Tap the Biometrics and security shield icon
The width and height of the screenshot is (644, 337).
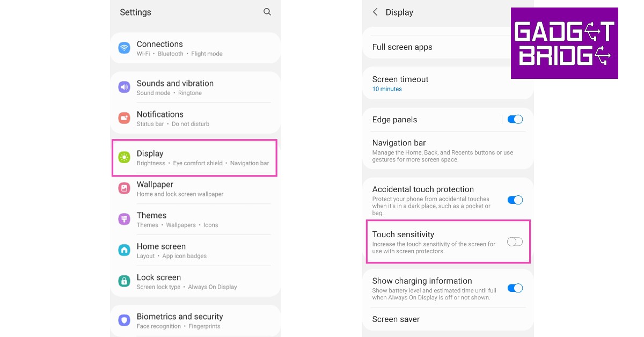coord(125,320)
